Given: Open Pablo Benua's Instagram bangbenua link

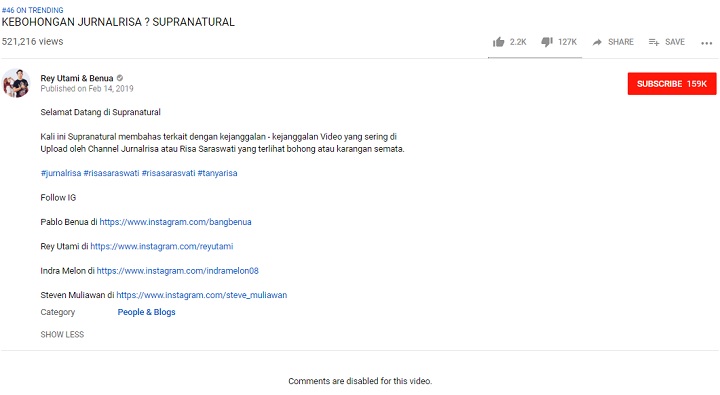Looking at the screenshot, I should click(175, 222).
